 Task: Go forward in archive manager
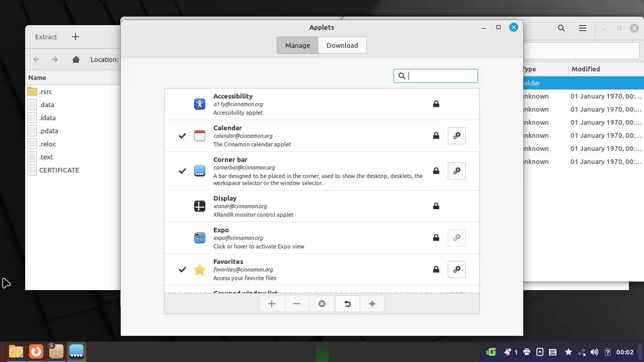(x=55, y=59)
